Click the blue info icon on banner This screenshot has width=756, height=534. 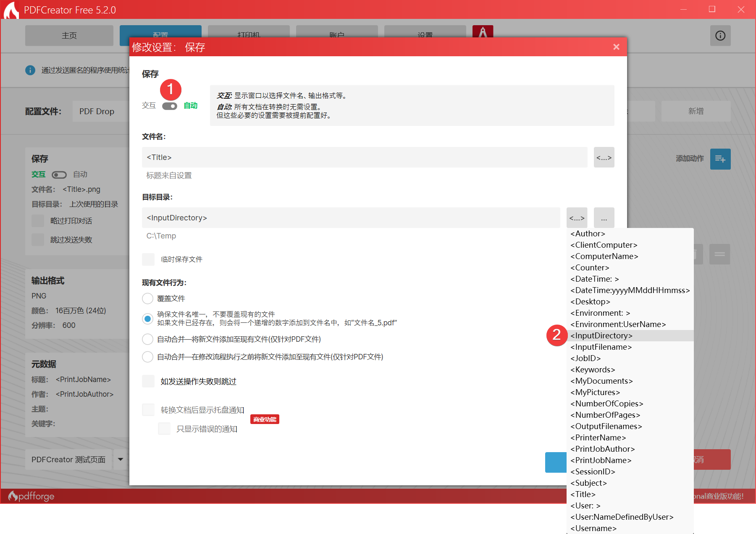(x=30, y=70)
